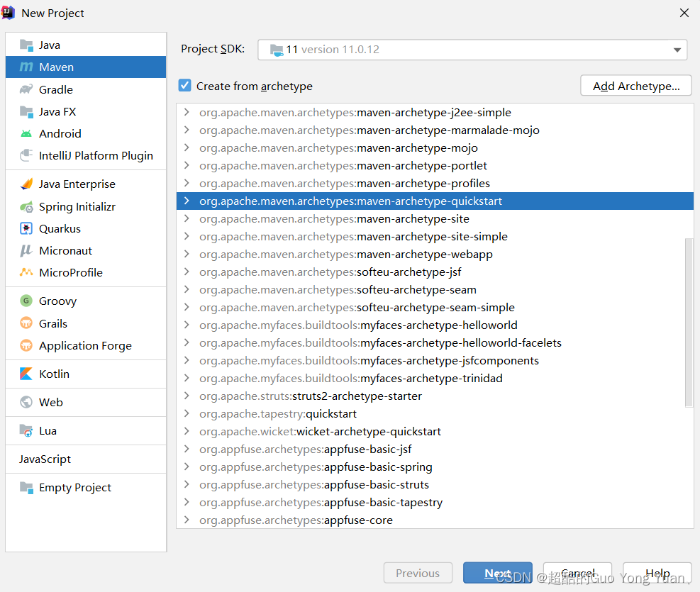This screenshot has height=592, width=700.
Task: Click the Kotlin logo icon
Action: (26, 374)
